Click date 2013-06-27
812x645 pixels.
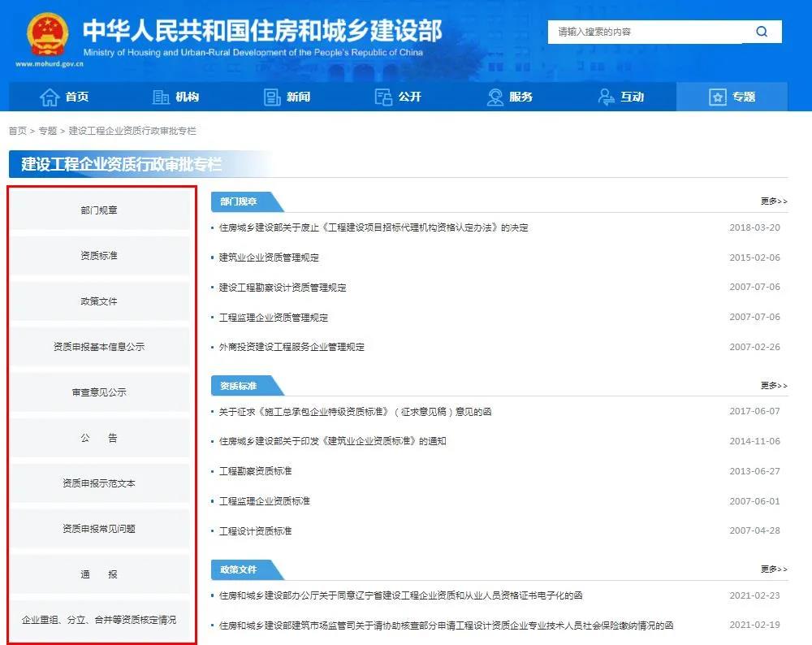click(754, 471)
